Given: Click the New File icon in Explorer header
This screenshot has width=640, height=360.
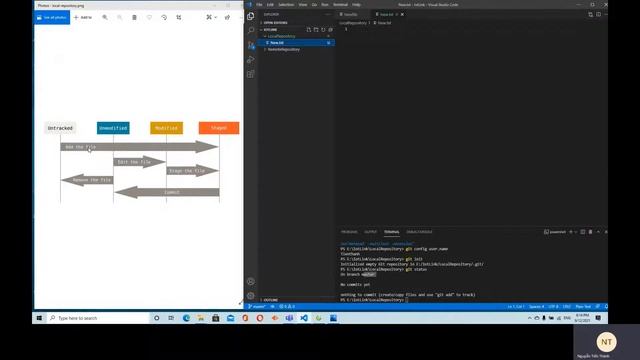Looking at the screenshot, I should click(x=309, y=30).
